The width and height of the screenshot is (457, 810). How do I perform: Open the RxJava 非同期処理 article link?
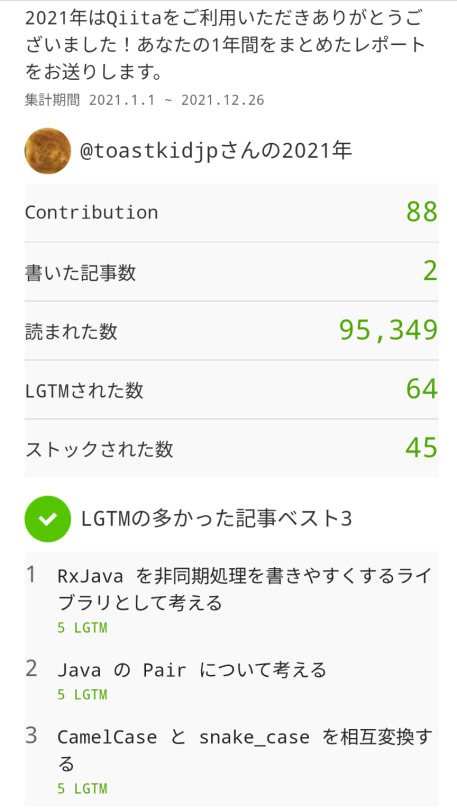[244, 589]
